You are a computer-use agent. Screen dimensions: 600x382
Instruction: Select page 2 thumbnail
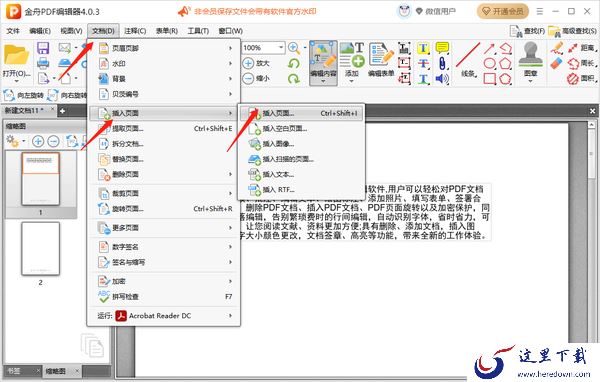pos(41,249)
